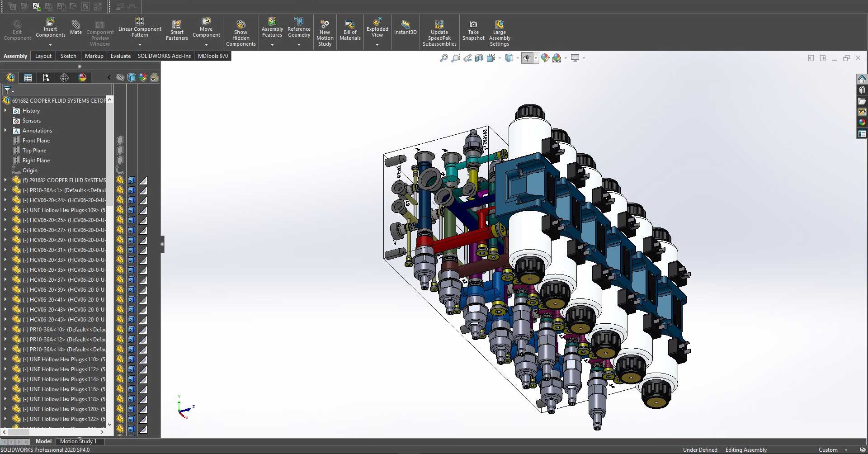The image size is (868, 454).
Task: Open the ConfigurationManager tab icon
Action: [46, 78]
